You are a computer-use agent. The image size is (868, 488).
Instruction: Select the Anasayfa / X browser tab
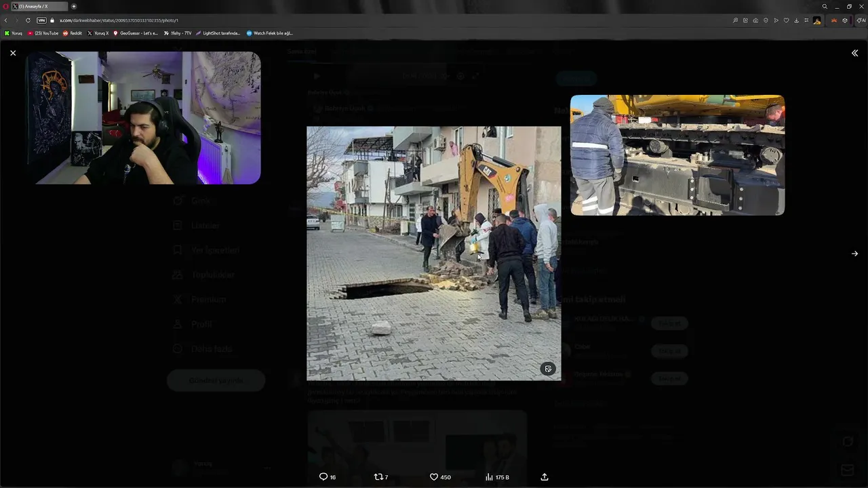(39, 6)
